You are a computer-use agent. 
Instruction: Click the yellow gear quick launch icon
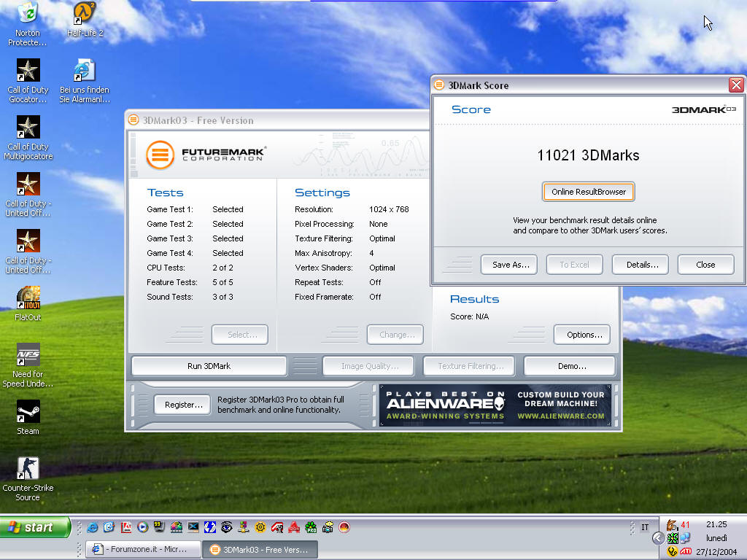pyautogui.click(x=260, y=527)
